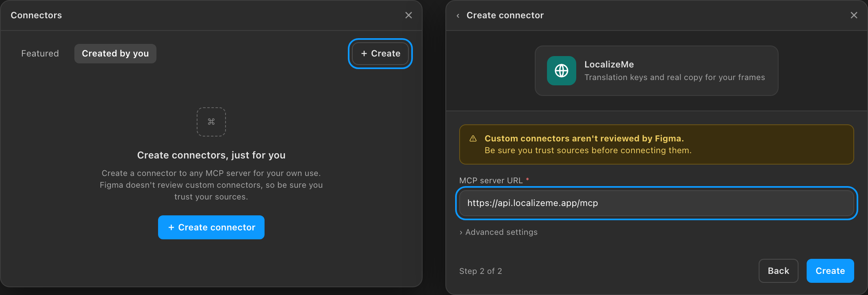Image resolution: width=868 pixels, height=295 pixels.
Task: Go back using chevron beside Create connector title
Action: point(458,15)
